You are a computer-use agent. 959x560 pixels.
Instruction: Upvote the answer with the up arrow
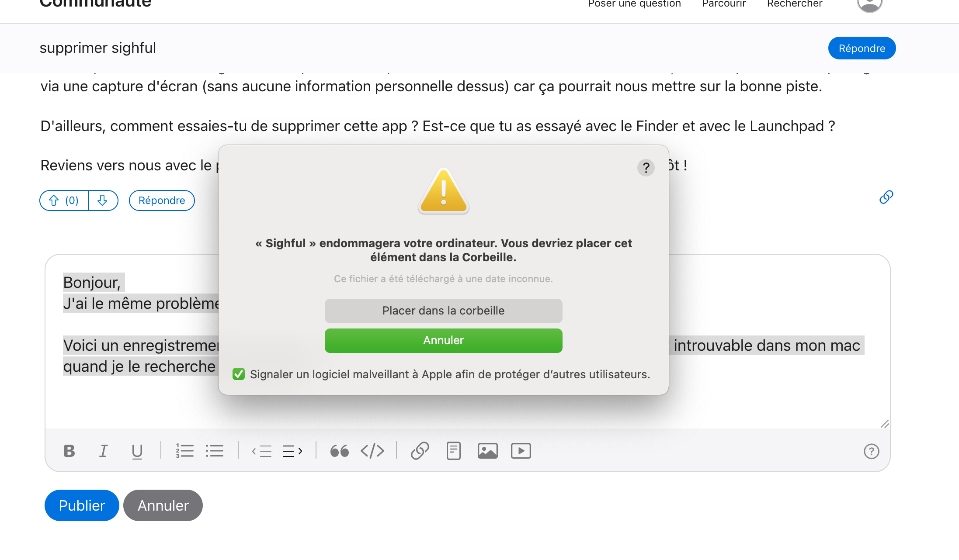coord(64,200)
